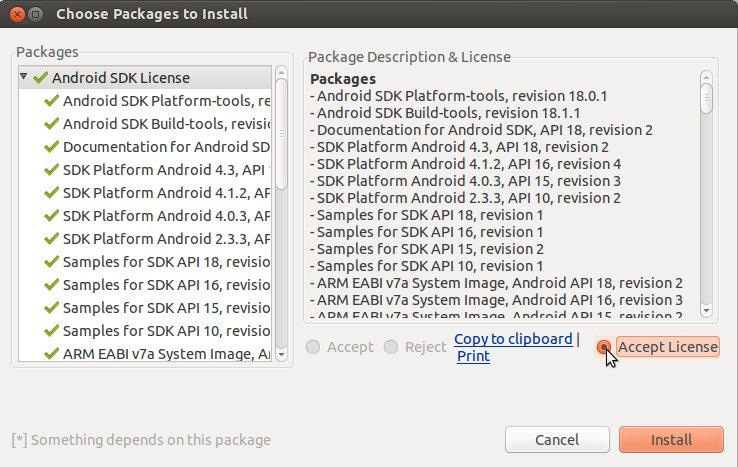Click checkmark icon of Samples for SDK API 15
This screenshot has width=738, height=467.
(51, 308)
